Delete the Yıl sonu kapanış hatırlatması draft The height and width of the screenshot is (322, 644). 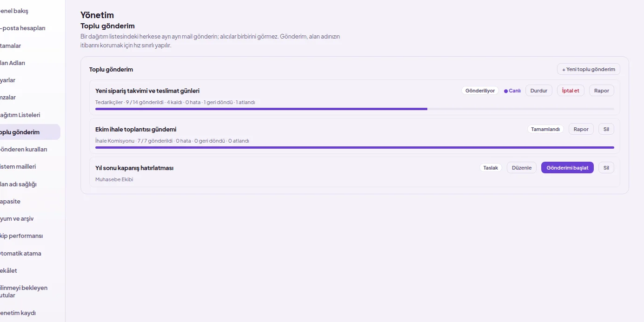[x=606, y=168]
